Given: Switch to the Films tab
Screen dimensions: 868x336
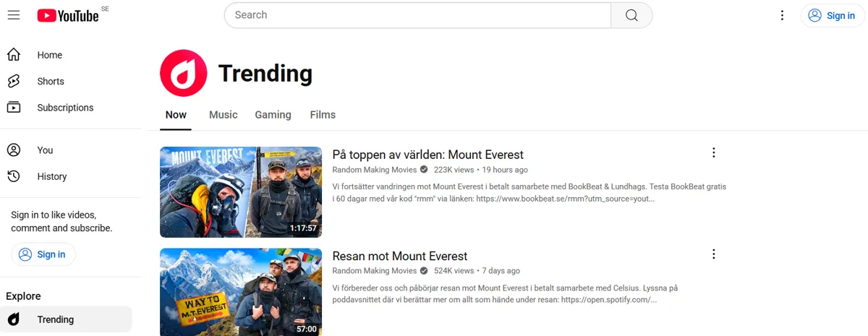Looking at the screenshot, I should pyautogui.click(x=323, y=115).
